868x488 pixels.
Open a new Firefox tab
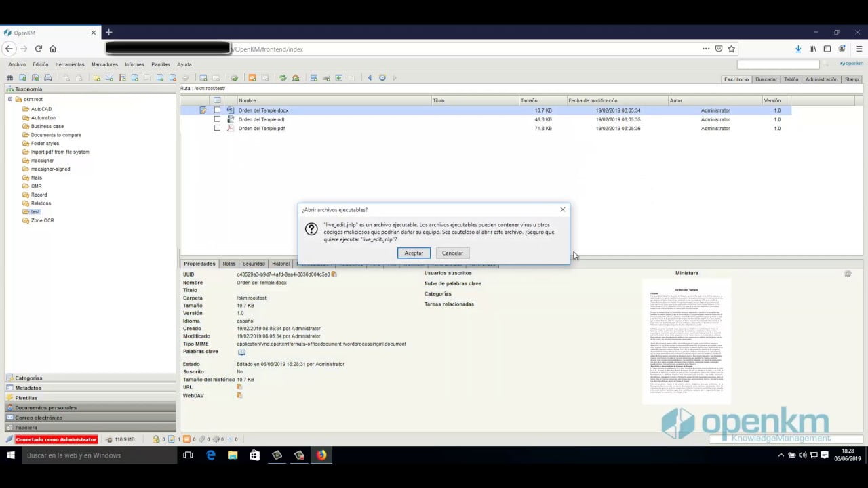click(108, 32)
